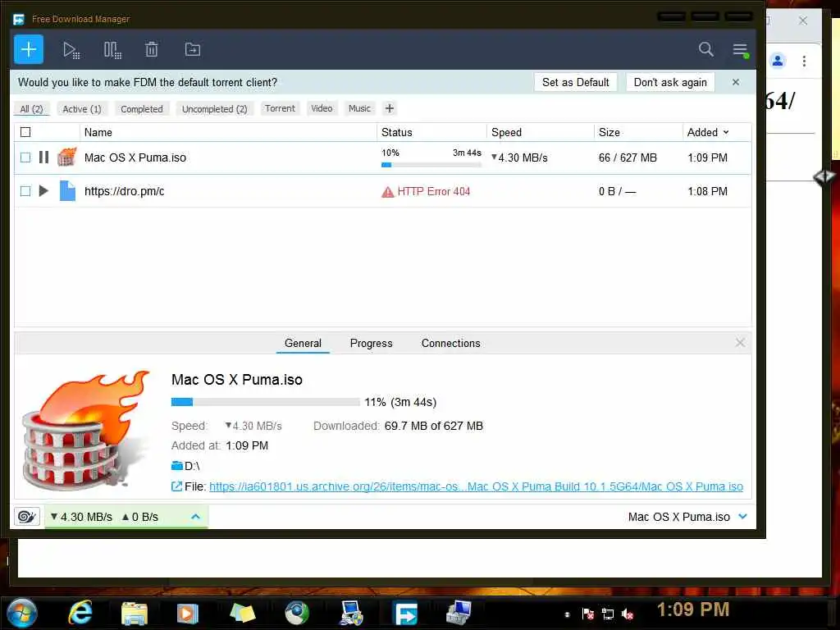The height and width of the screenshot is (630, 840).
Task: Collapse details via the Mac OS X Puma.iso chevron
Action: coord(742,517)
